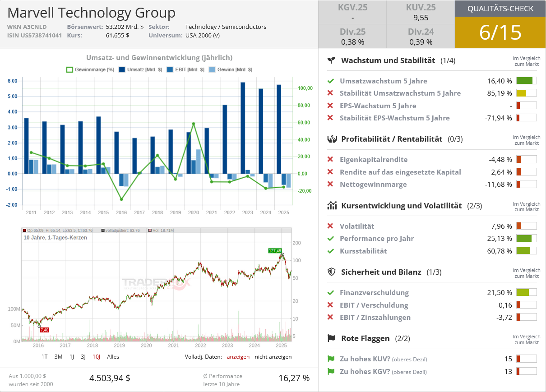Click nicht anzeigen for volladjustierte Daten
Screen dimensions: 546x392
click(273, 357)
